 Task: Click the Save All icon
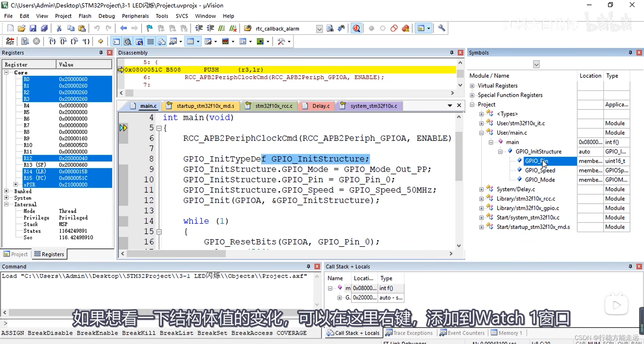click(x=44, y=28)
